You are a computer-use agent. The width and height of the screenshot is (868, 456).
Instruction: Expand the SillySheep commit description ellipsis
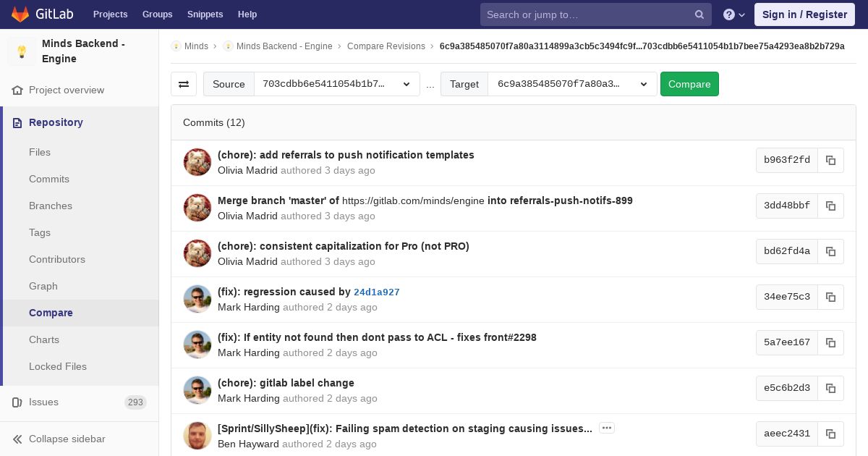click(607, 428)
